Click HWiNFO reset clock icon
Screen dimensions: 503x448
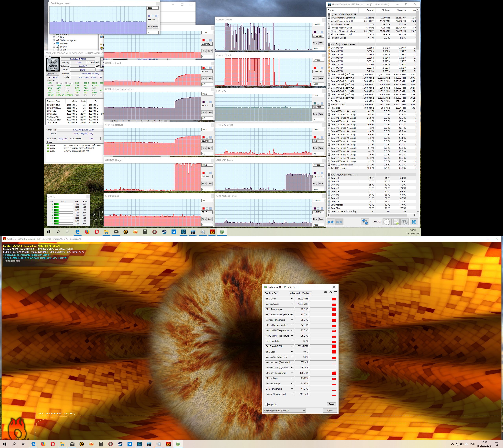tap(387, 222)
